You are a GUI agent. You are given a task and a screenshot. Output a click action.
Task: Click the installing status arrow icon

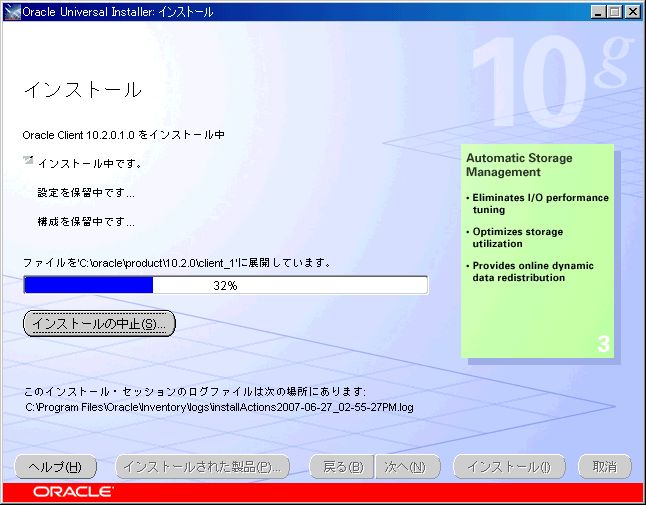28,161
